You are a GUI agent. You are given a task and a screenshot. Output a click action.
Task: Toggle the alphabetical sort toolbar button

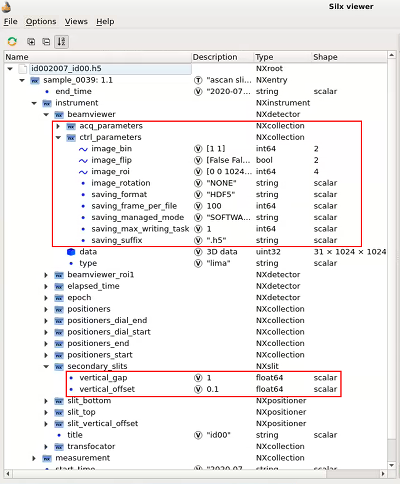61,42
